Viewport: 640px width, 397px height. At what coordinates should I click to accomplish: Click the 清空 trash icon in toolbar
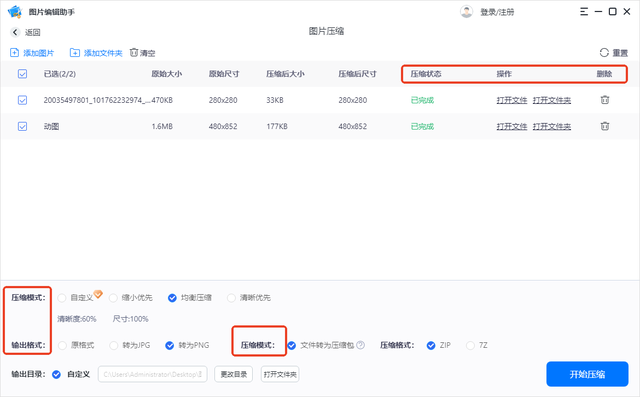click(134, 53)
